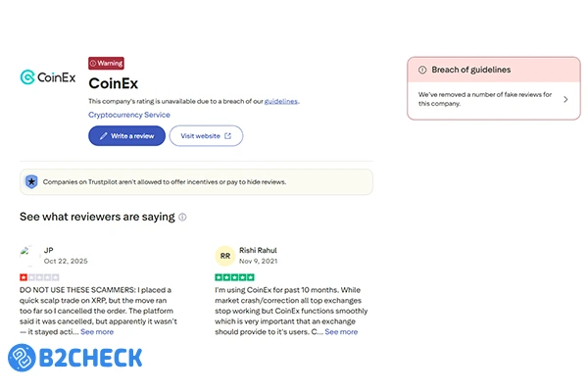Click the red Warning badge
The height and width of the screenshot is (392, 588).
click(x=106, y=63)
